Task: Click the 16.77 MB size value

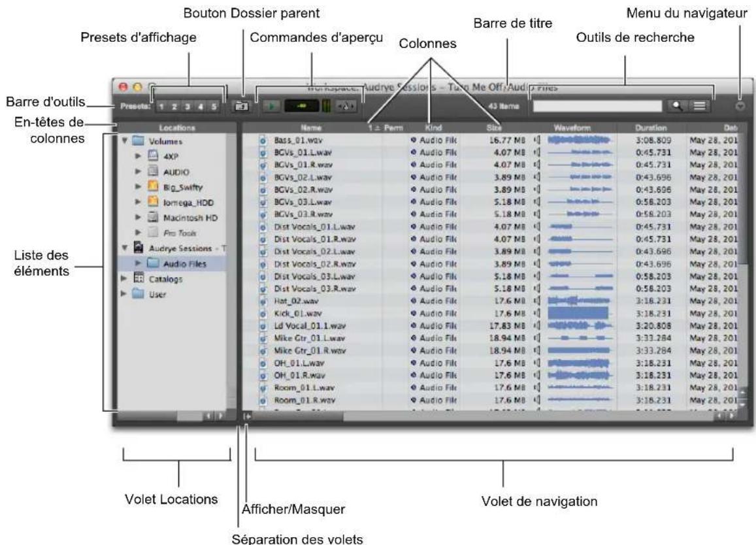Action: (507, 140)
